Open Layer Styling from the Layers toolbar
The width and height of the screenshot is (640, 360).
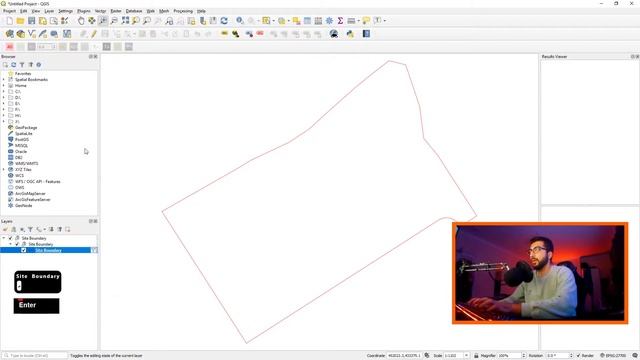click(x=5, y=230)
